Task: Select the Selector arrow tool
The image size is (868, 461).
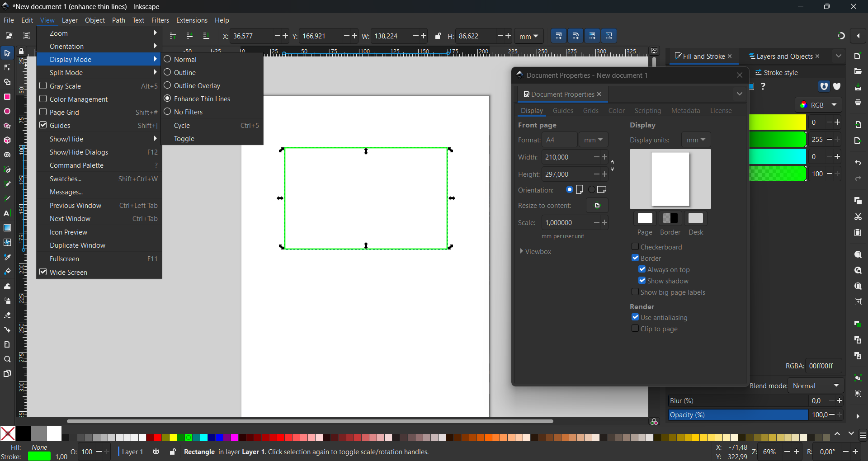Action: click(7, 53)
